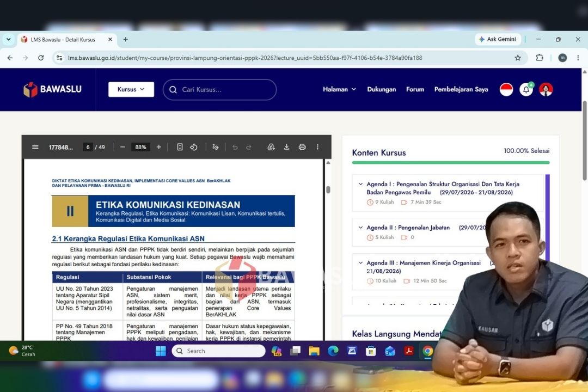Click the Cari Kursus search field

pyautogui.click(x=220, y=90)
